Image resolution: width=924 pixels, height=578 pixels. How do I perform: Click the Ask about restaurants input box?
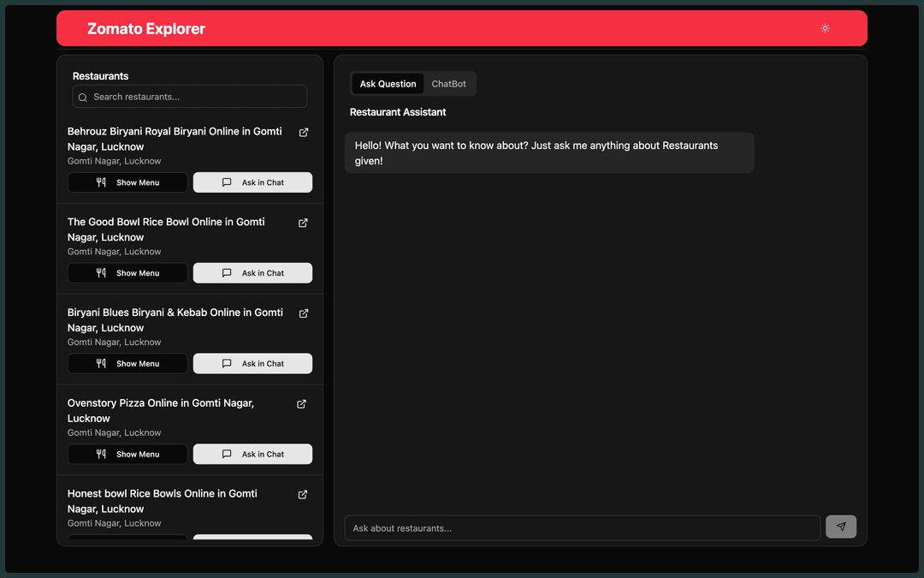coord(583,527)
